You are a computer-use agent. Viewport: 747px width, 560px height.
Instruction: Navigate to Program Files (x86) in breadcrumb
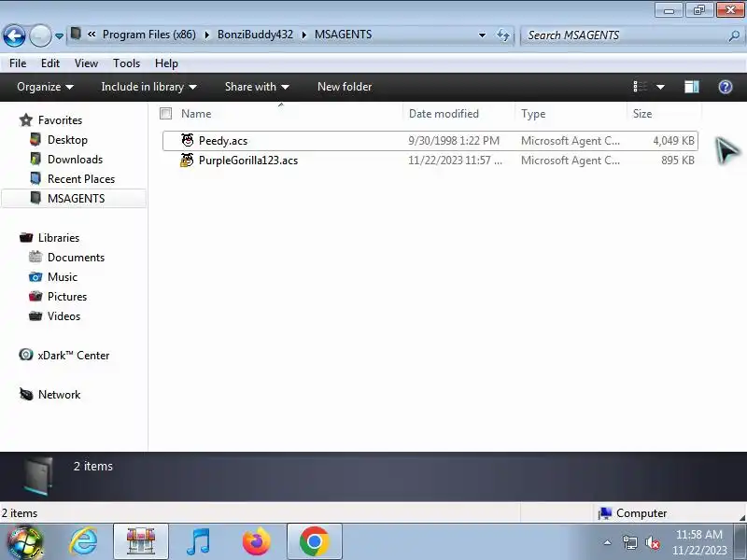click(x=149, y=35)
